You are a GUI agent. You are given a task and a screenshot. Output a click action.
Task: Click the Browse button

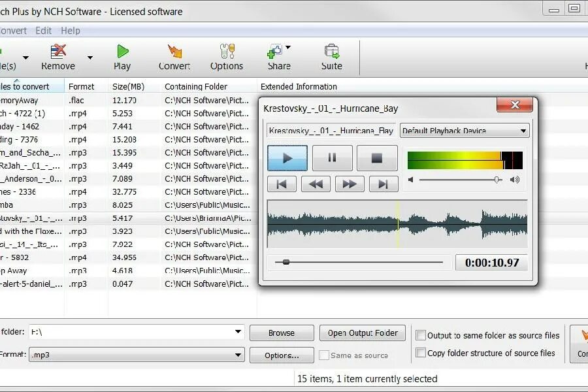pyautogui.click(x=282, y=333)
